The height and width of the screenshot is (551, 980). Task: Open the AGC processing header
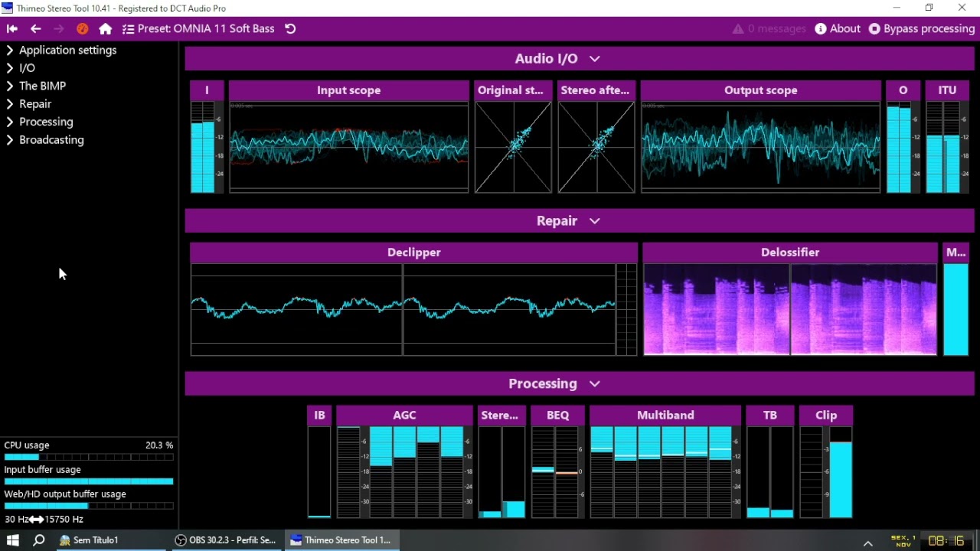(x=404, y=416)
